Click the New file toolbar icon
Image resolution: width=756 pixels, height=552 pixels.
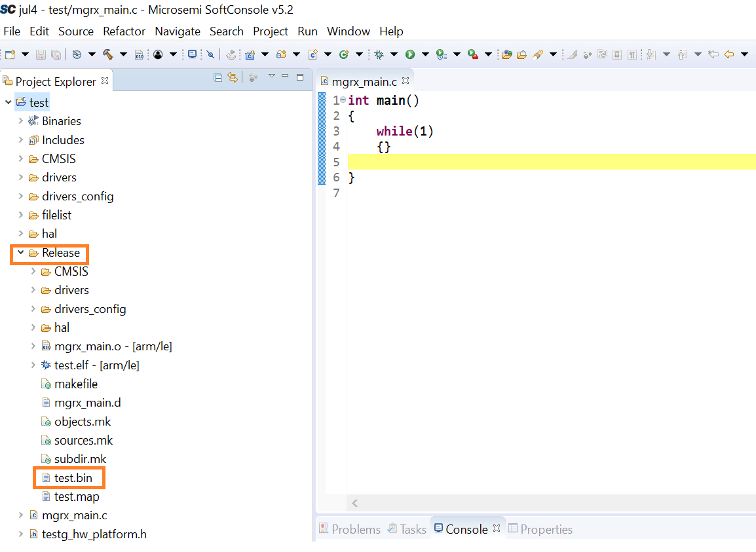(x=11, y=54)
